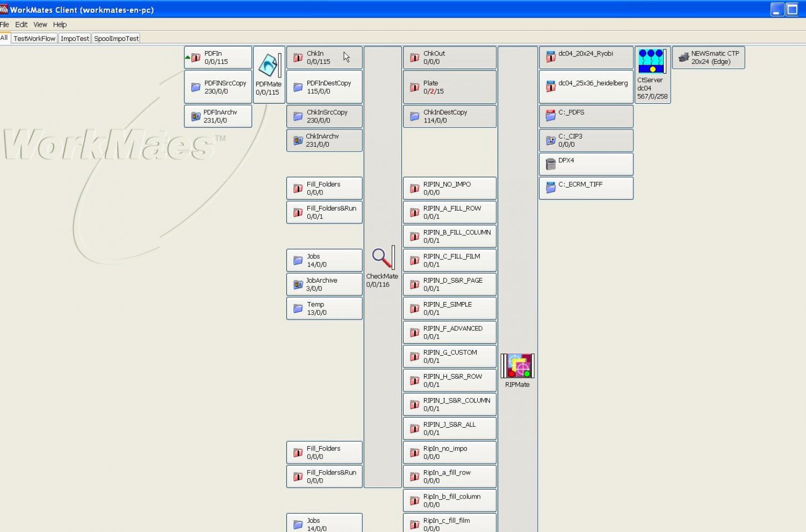
Task: Click the C:_CIP3 folder icon
Action: [551, 140]
